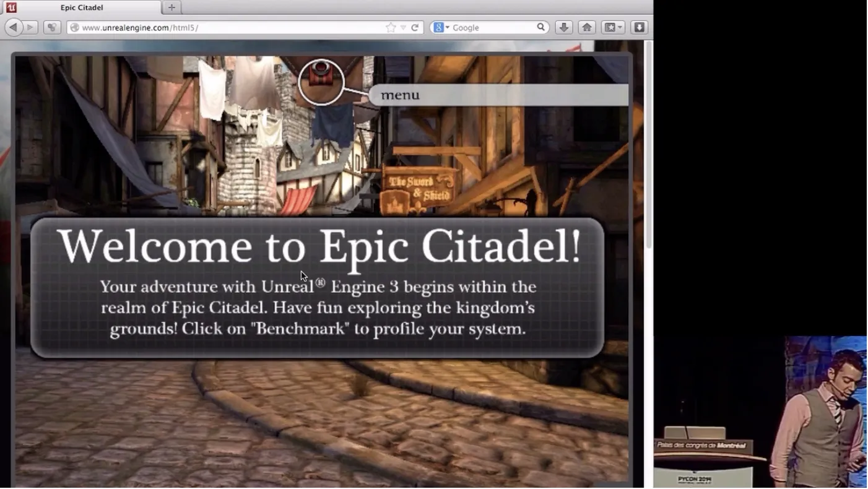
Task: Click the text "realm of Epic Citadel"
Action: (x=184, y=308)
